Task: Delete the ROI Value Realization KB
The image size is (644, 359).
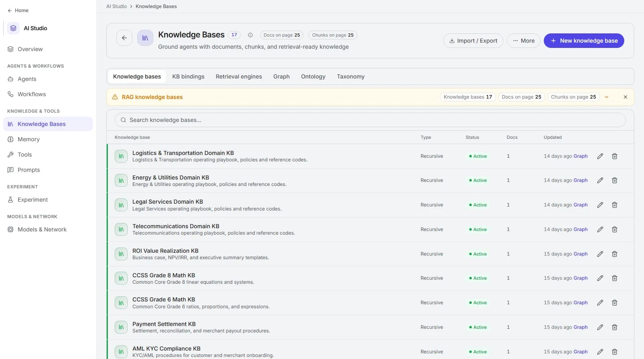Action: tap(615, 254)
